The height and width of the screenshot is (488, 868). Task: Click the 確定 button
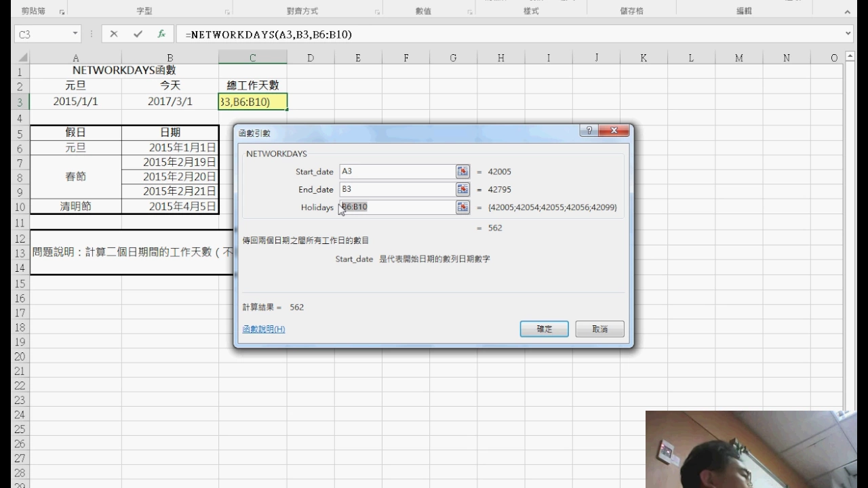click(x=545, y=329)
